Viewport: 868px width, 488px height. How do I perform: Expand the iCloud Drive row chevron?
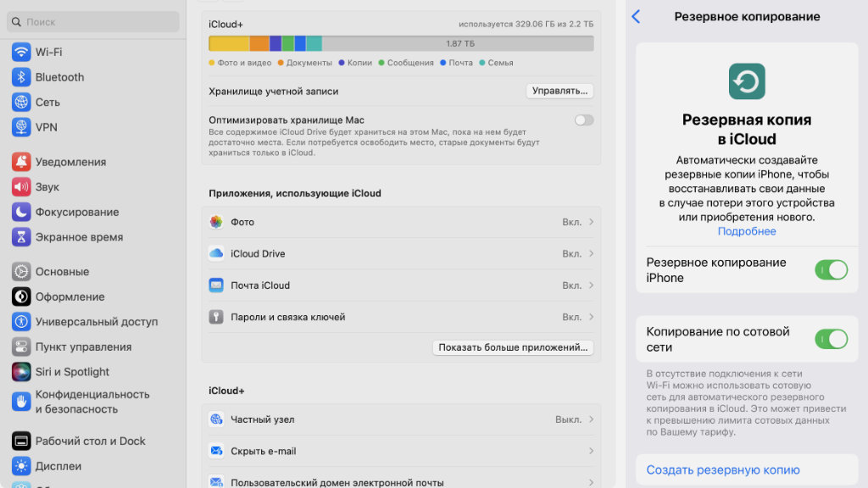[x=591, y=253]
